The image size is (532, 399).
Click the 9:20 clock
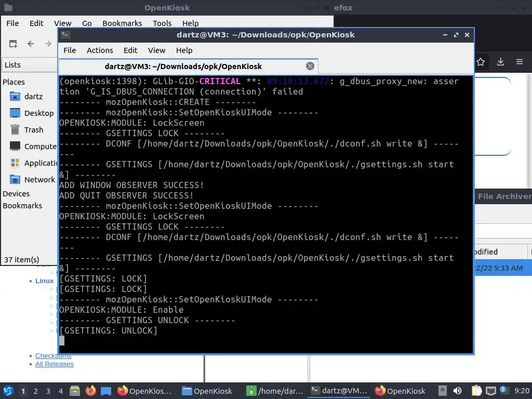click(x=522, y=391)
